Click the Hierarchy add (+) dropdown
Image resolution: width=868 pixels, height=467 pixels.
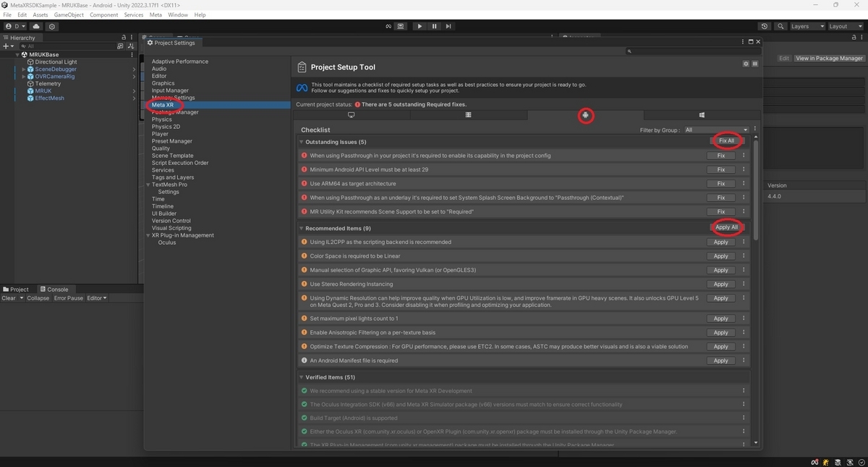(8, 46)
